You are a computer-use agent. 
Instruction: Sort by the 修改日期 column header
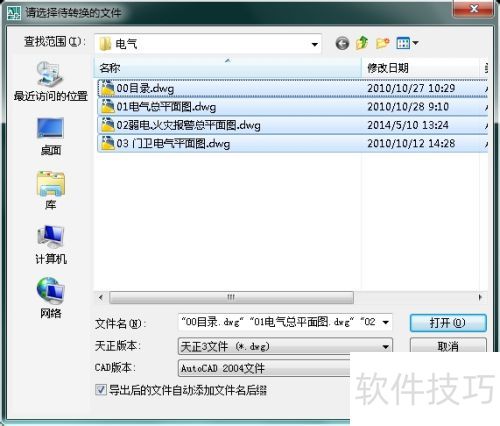pyautogui.click(x=420, y=68)
